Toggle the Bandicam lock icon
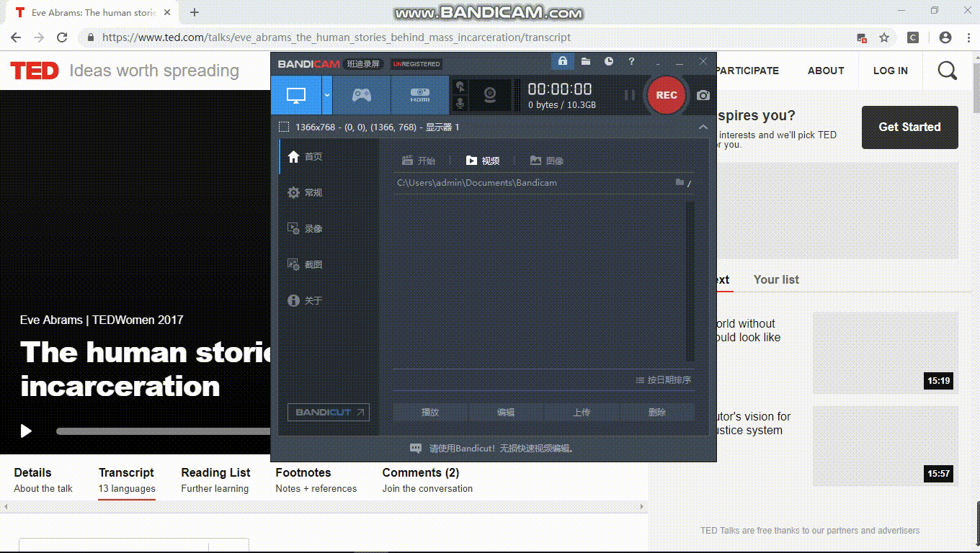Image resolution: width=980 pixels, height=553 pixels. [x=563, y=62]
